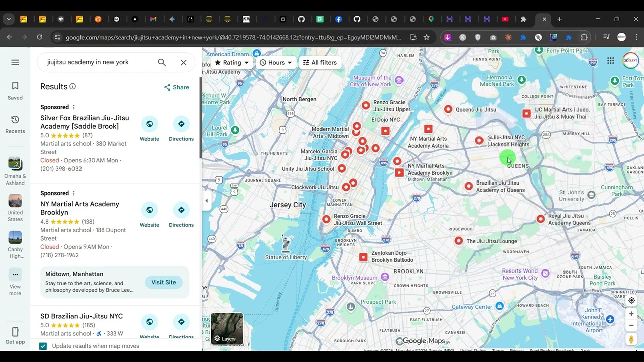Bookmark this page with star
The height and width of the screenshot is (362, 644).
point(426,37)
